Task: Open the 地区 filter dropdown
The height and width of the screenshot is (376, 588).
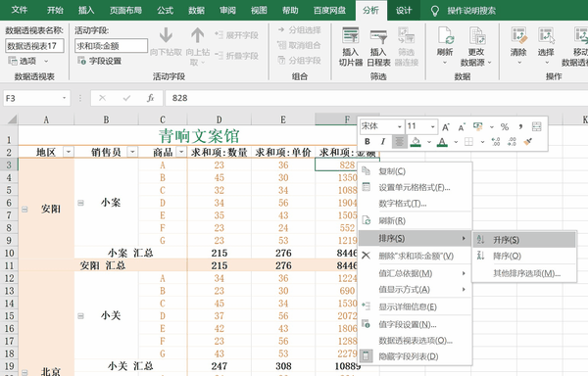Action: (x=69, y=152)
